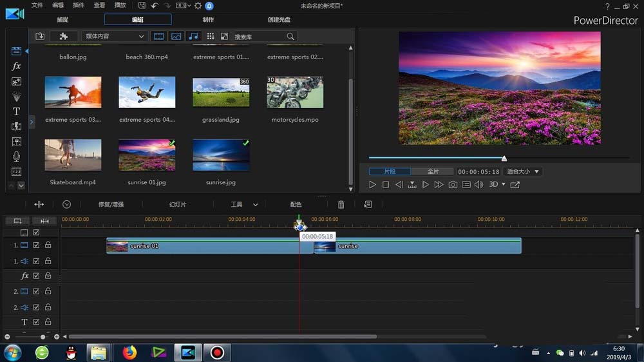Viewport: 644px width, 362px height.
Task: Click the 修复/增强 button
Action: coord(111,204)
